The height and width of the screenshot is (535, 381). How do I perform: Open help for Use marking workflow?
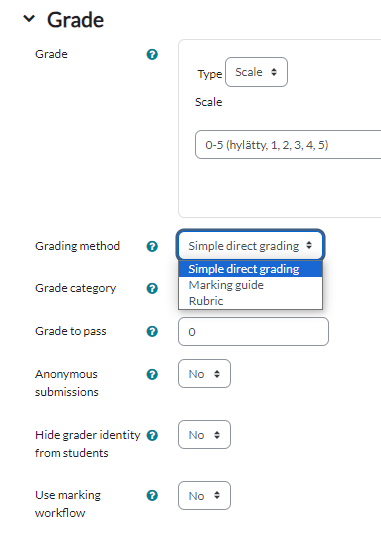pos(152,495)
